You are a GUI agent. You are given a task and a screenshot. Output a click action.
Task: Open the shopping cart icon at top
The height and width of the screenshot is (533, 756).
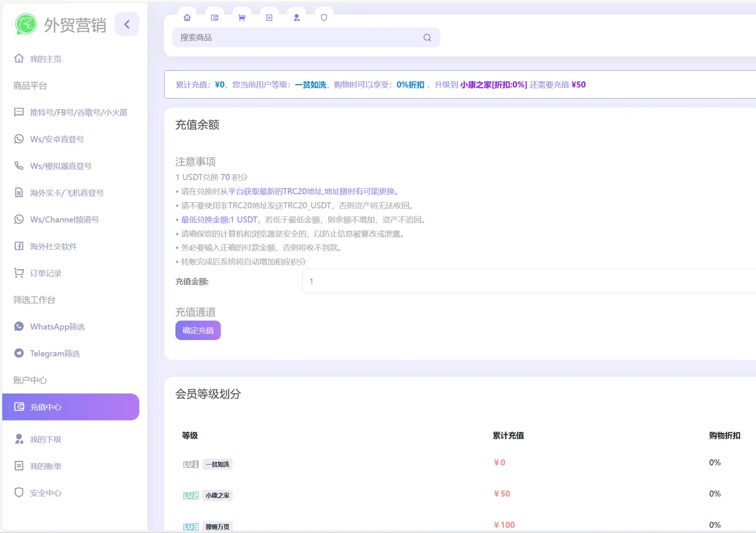pos(242,17)
